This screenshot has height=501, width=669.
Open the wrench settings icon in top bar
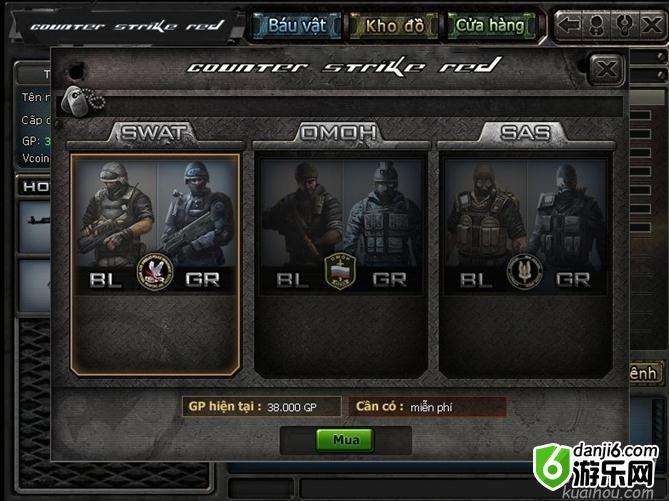tap(624, 25)
